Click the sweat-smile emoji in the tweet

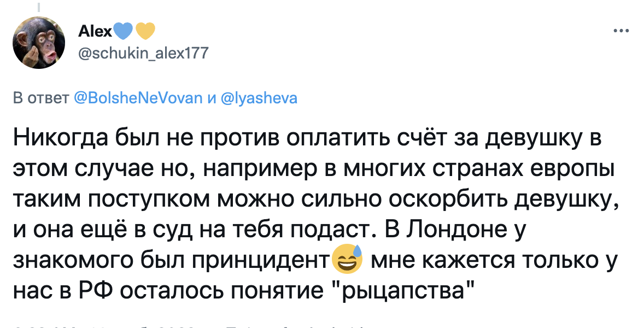347,260
